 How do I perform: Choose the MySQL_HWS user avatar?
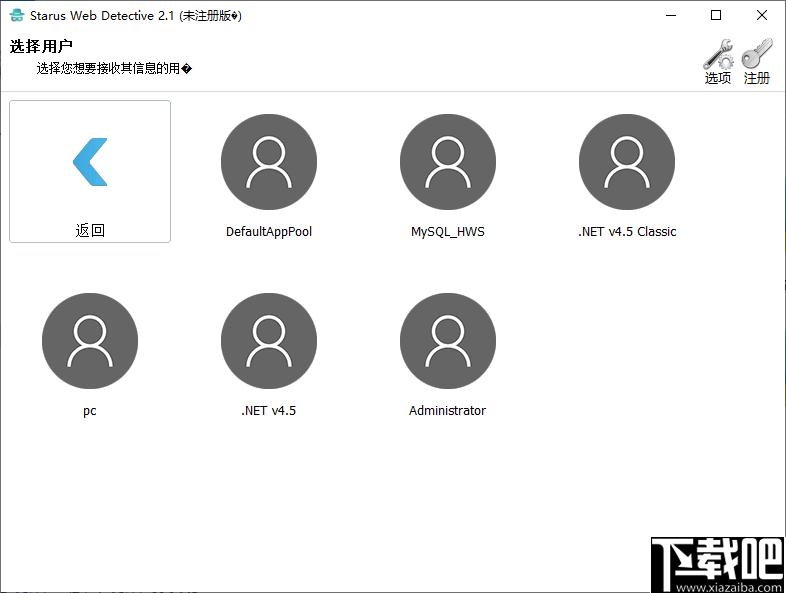(448, 162)
